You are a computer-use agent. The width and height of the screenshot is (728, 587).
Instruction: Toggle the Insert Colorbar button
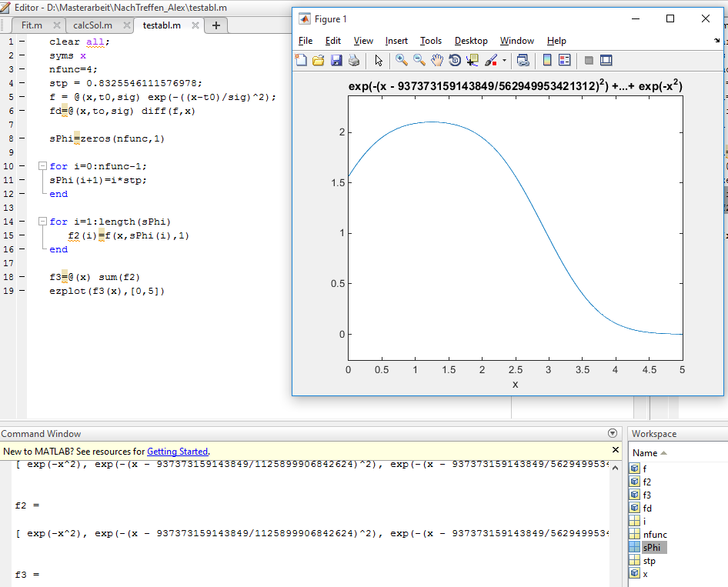(x=547, y=60)
